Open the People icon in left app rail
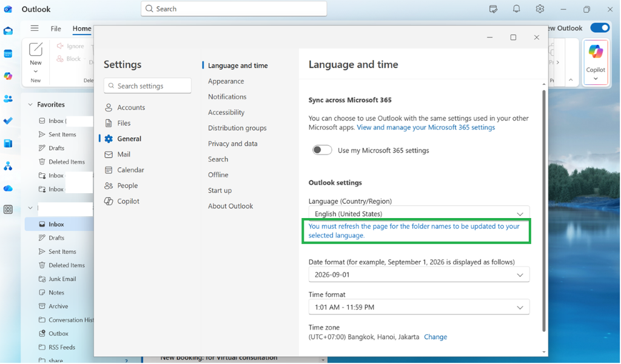This screenshot has height=364, width=621. point(8,99)
